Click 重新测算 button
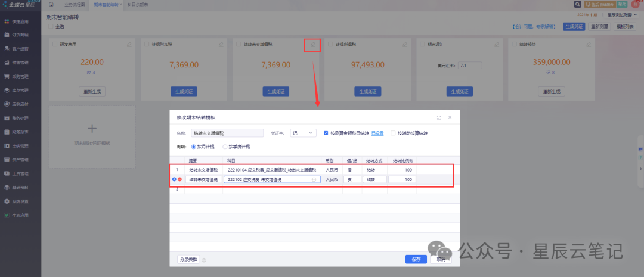Screen dimensions: 644x277 599,27
